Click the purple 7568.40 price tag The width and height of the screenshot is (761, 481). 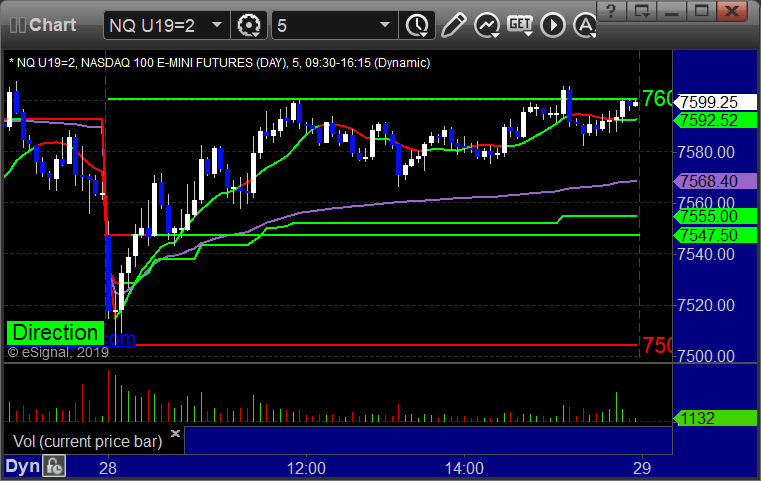(715, 182)
